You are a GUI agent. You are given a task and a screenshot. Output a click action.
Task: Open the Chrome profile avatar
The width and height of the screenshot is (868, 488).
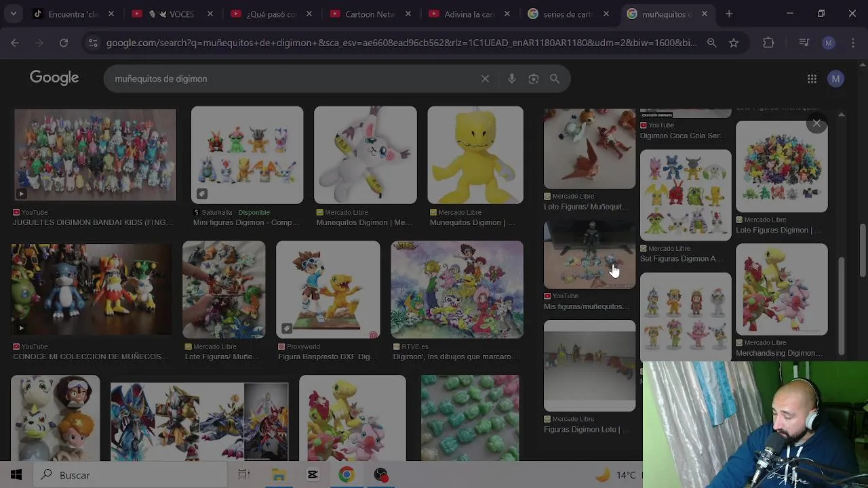click(x=828, y=43)
